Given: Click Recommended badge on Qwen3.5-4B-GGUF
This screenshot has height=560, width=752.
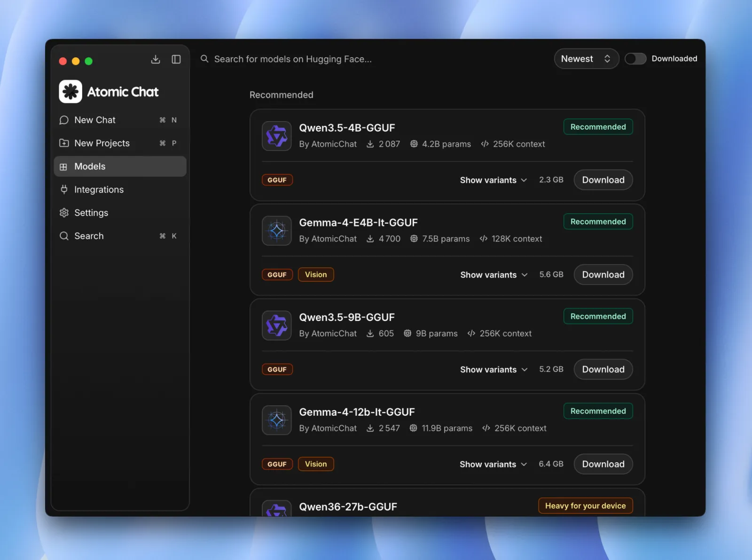Looking at the screenshot, I should point(598,127).
